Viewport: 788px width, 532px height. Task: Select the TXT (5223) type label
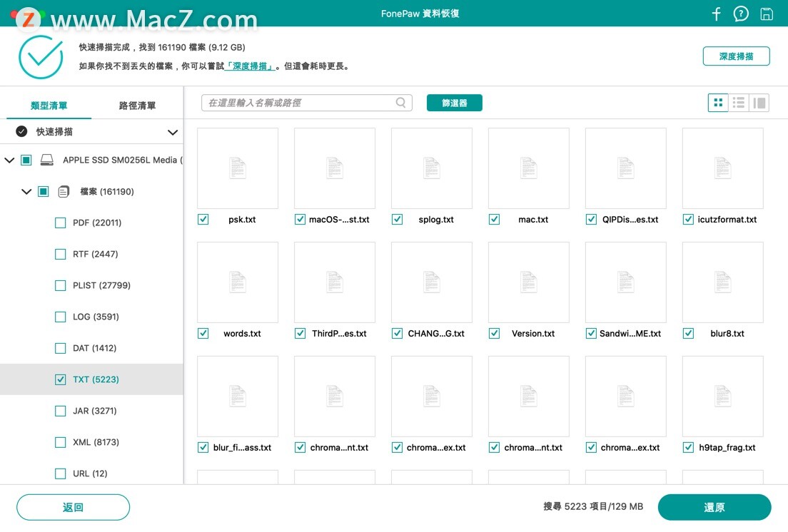pyautogui.click(x=96, y=379)
